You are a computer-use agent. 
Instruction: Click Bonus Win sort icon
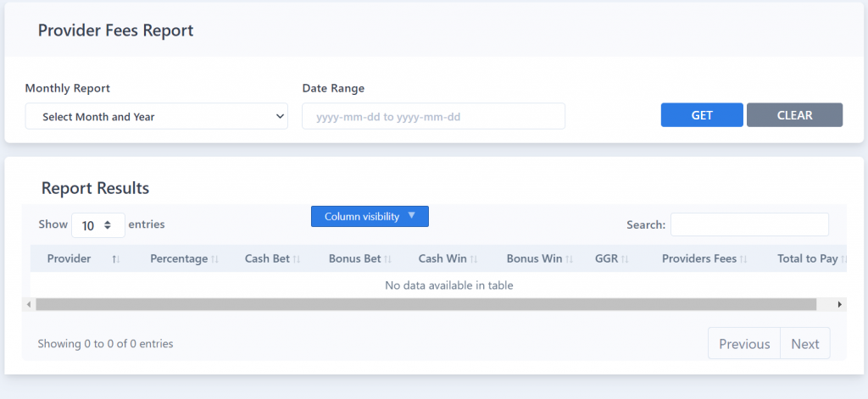coord(569,259)
